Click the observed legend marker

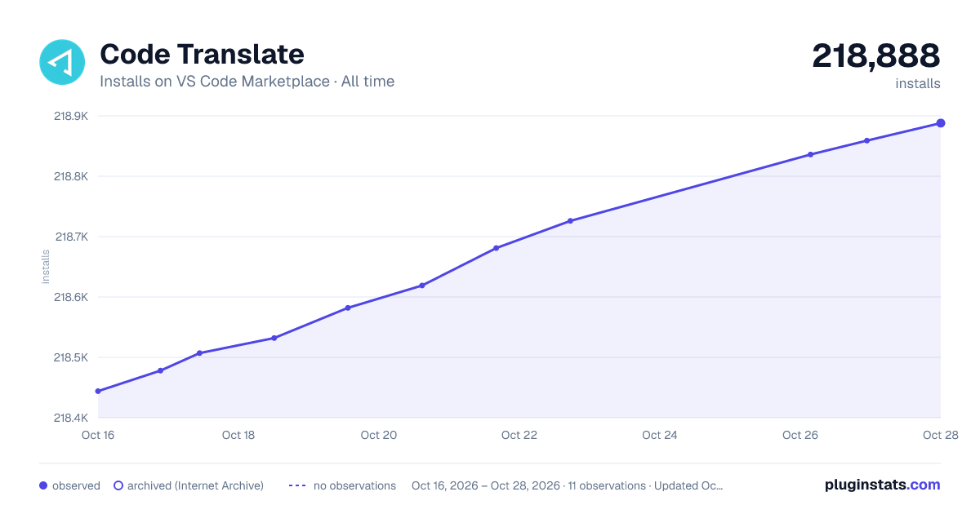pos(43,485)
